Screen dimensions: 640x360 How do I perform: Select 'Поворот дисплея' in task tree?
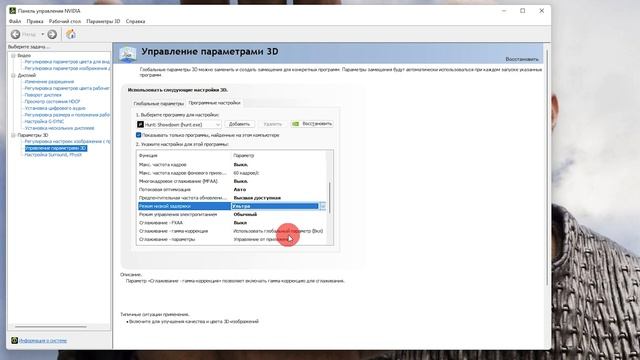(43, 95)
